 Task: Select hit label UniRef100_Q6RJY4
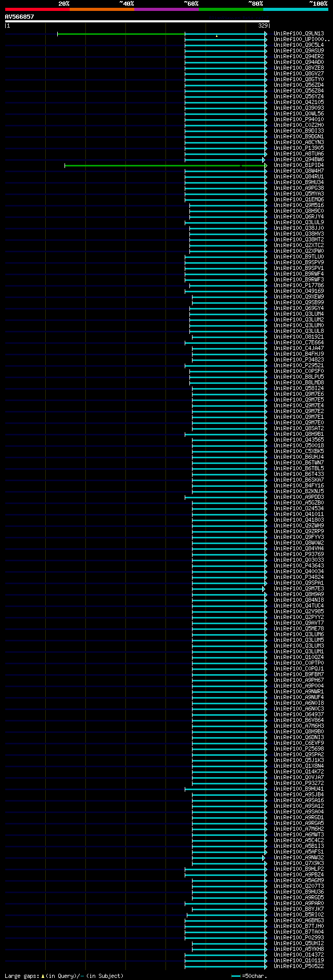(x=299, y=217)
